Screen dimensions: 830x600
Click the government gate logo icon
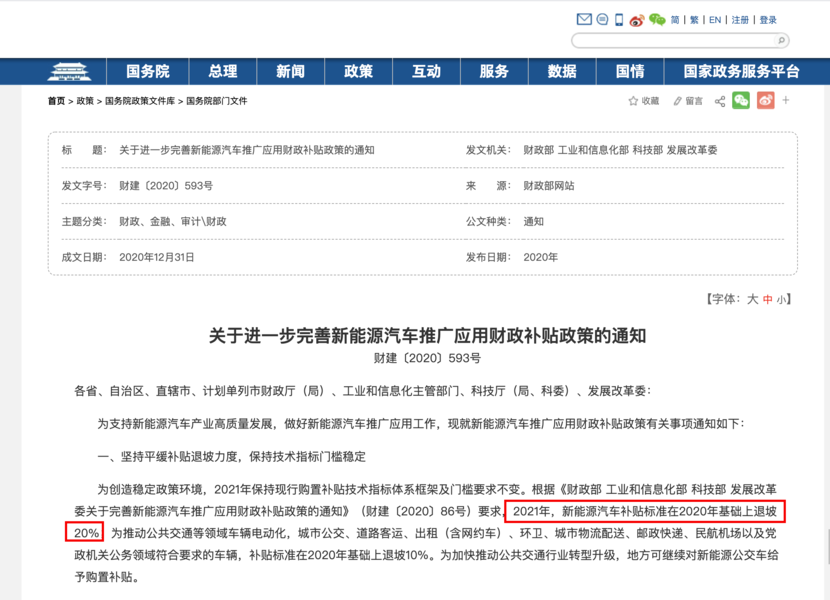point(67,72)
